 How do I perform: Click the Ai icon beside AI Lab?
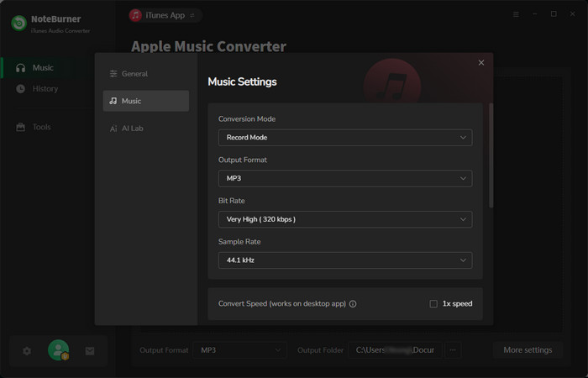113,129
